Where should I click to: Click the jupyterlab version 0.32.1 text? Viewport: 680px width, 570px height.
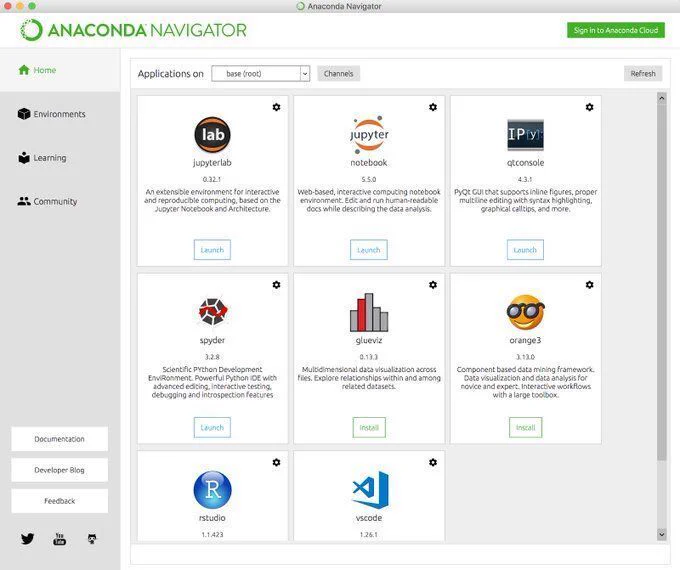(212, 179)
